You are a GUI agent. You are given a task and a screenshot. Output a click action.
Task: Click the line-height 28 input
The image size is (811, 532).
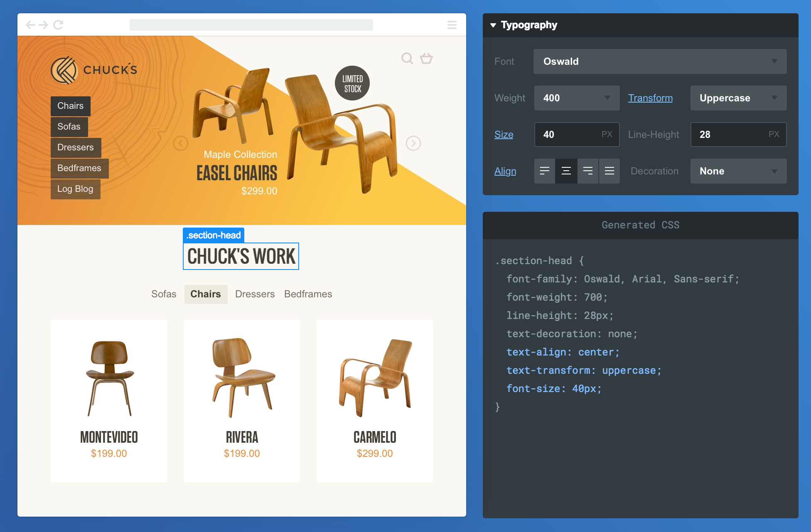click(739, 135)
